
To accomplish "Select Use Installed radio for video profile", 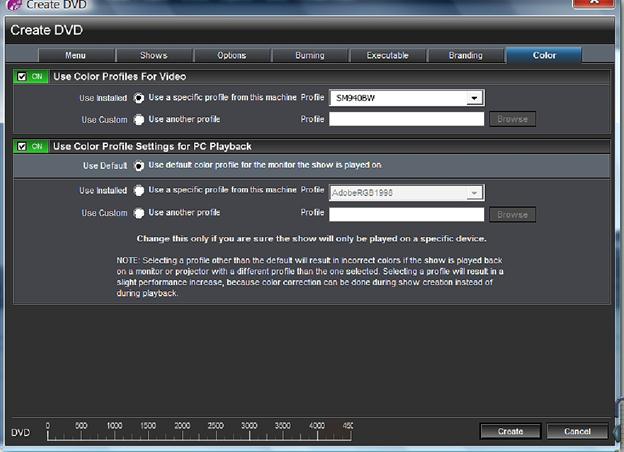I will click(138, 98).
